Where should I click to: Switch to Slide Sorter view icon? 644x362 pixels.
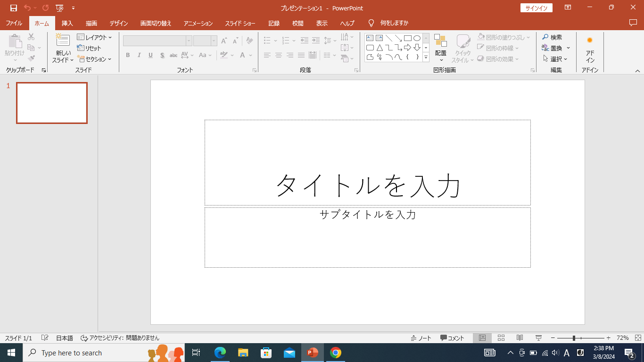click(501, 338)
